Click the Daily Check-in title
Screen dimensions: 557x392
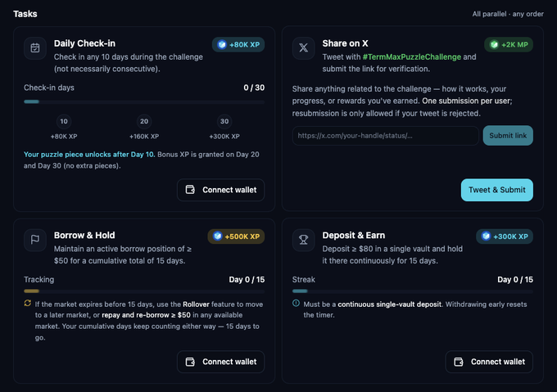point(84,43)
